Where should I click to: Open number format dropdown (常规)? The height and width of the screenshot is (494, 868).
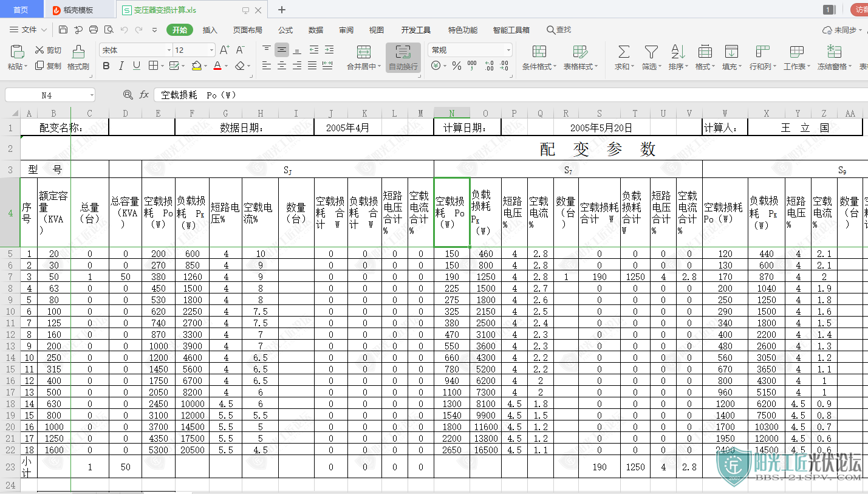click(x=508, y=50)
